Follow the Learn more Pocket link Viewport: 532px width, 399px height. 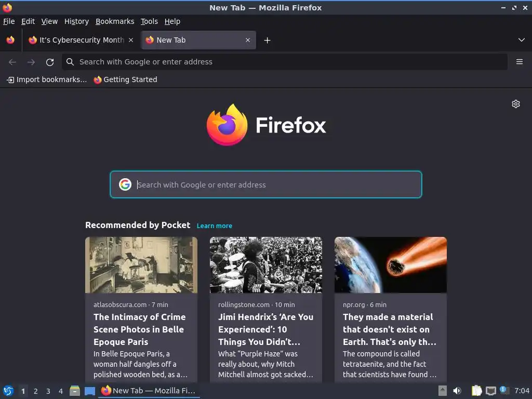215,226
